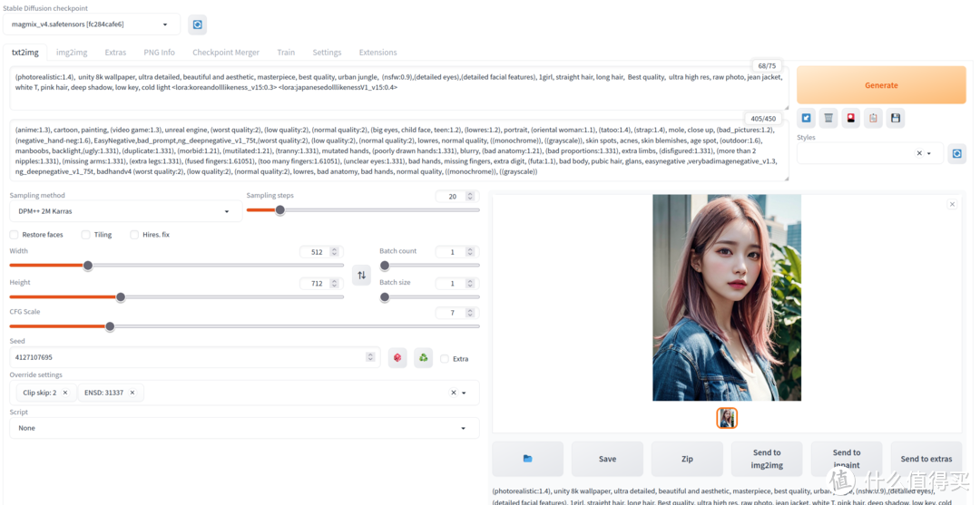This screenshot has height=505, width=980.
Task: Expand the Sampling method dropdown
Action: coord(124,211)
